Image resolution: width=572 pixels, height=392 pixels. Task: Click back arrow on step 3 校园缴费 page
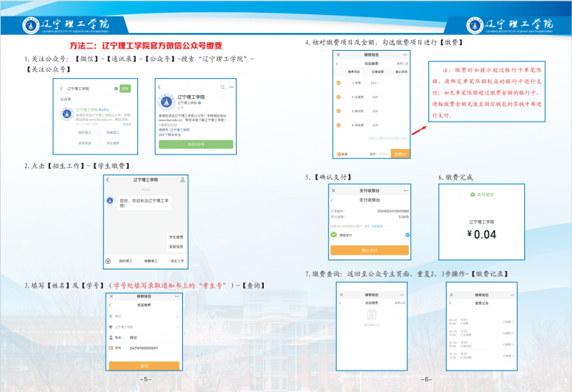coord(110,305)
